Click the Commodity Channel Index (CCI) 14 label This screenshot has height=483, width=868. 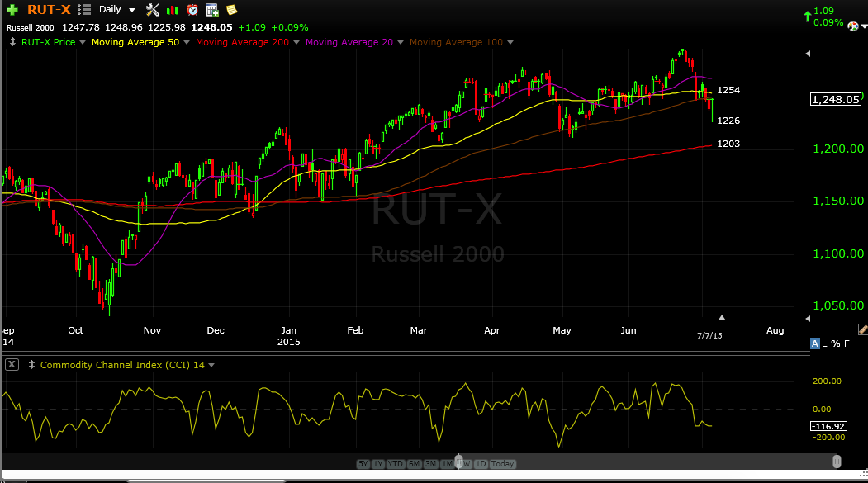[x=122, y=365]
